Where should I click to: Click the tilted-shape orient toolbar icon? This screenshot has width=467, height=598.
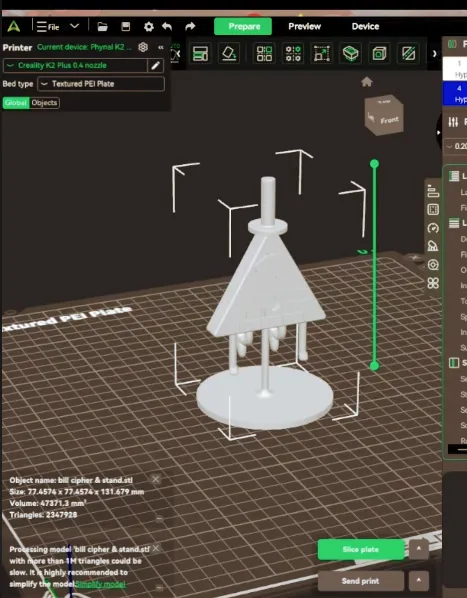229,53
